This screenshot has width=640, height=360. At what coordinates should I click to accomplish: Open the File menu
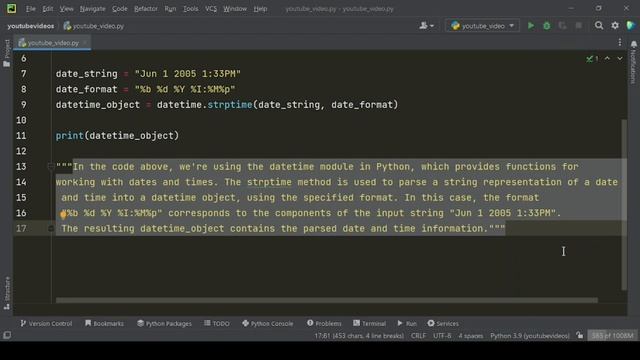click(31, 9)
